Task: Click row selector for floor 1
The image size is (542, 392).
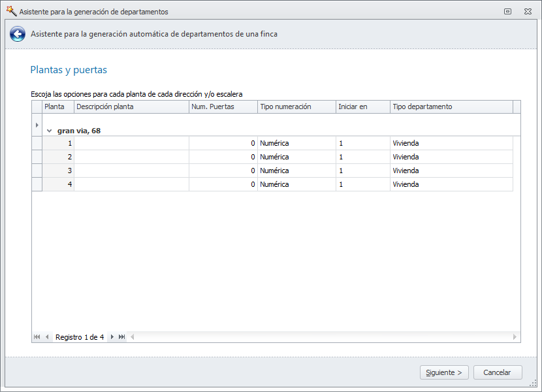Action: pyautogui.click(x=37, y=143)
